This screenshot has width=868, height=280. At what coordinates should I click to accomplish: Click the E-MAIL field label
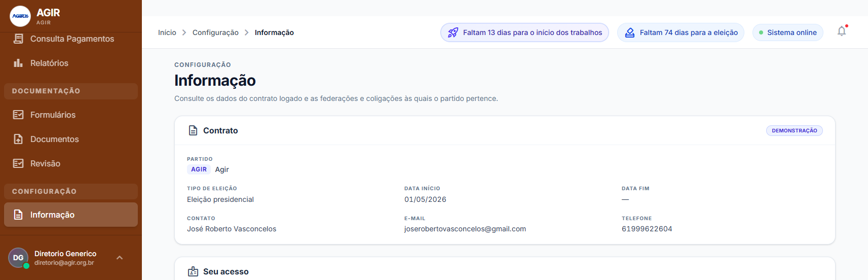pos(414,218)
